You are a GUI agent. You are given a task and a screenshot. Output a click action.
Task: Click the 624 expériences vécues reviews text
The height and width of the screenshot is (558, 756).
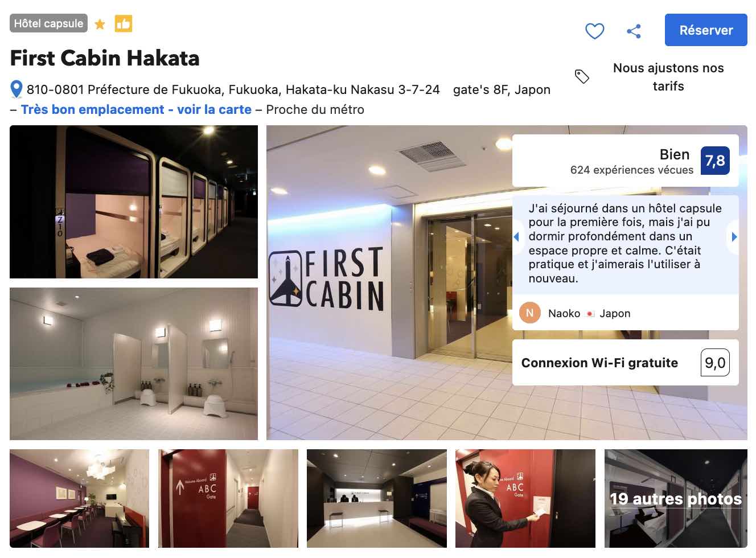coord(631,170)
